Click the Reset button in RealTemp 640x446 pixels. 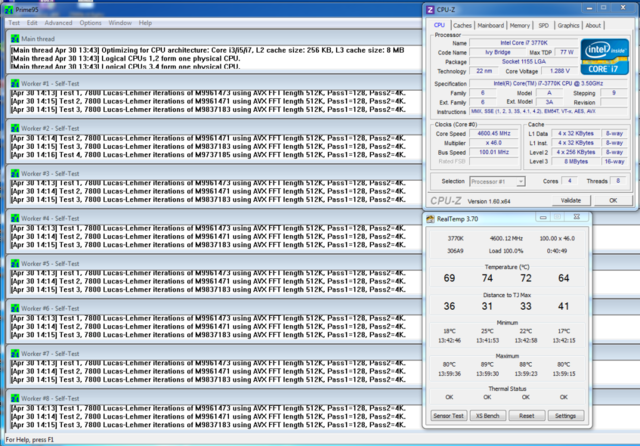pyautogui.click(x=527, y=416)
